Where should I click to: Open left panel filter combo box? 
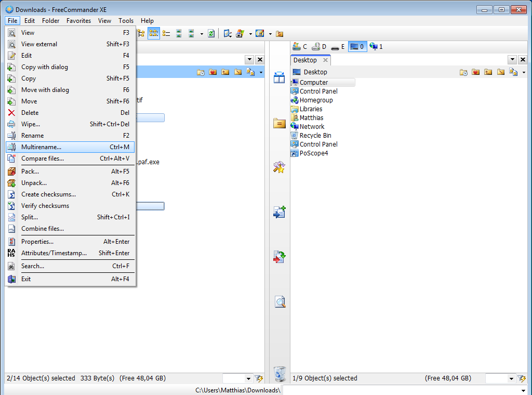237,378
